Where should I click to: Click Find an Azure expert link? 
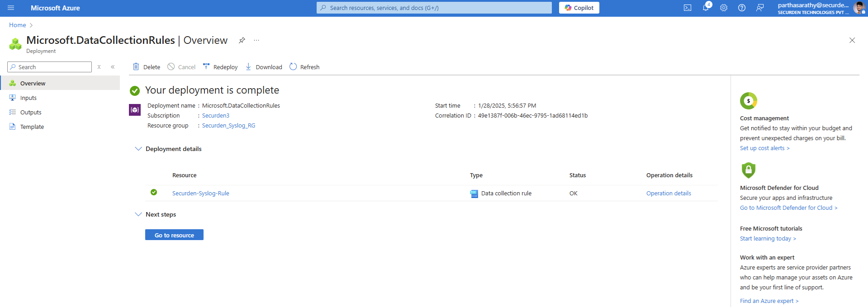(769, 301)
